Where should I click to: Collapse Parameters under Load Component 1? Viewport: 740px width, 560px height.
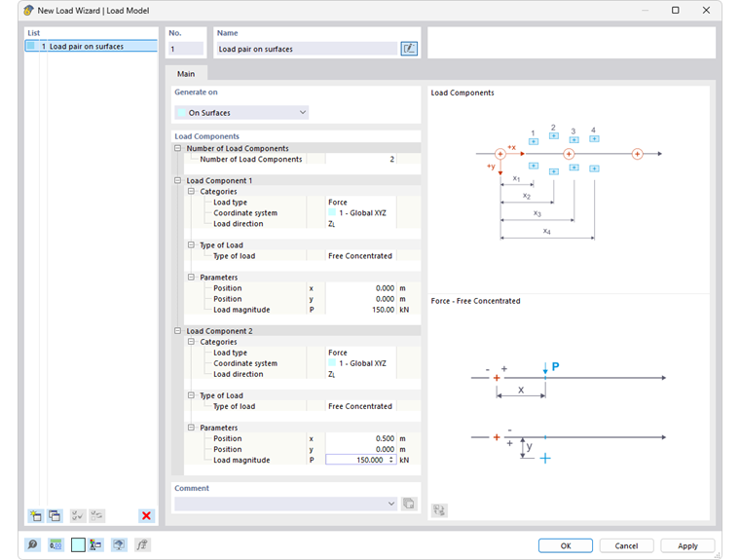click(191, 278)
